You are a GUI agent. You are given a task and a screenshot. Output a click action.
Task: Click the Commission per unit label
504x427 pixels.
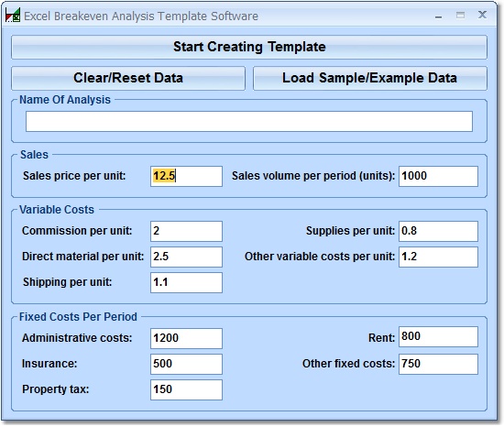coord(77,231)
